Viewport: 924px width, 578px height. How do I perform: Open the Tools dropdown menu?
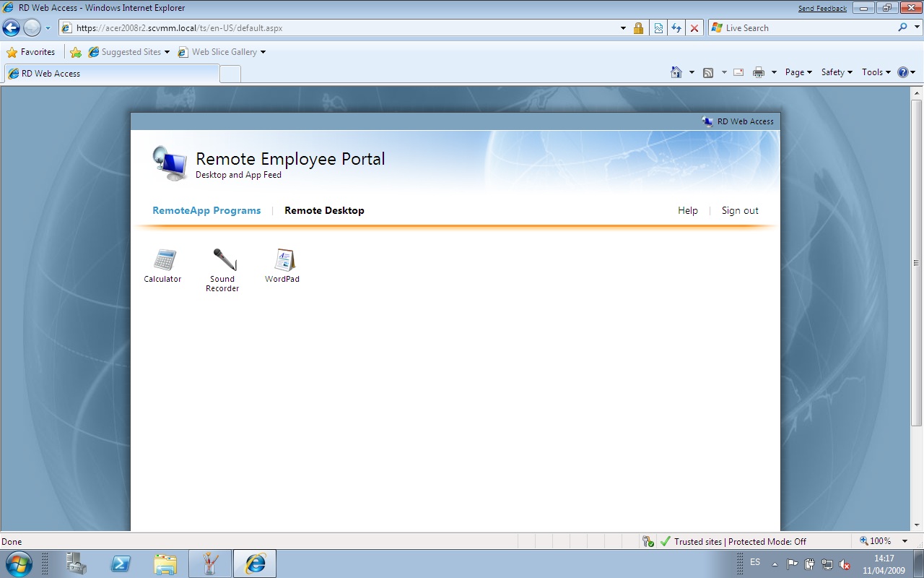click(x=875, y=72)
